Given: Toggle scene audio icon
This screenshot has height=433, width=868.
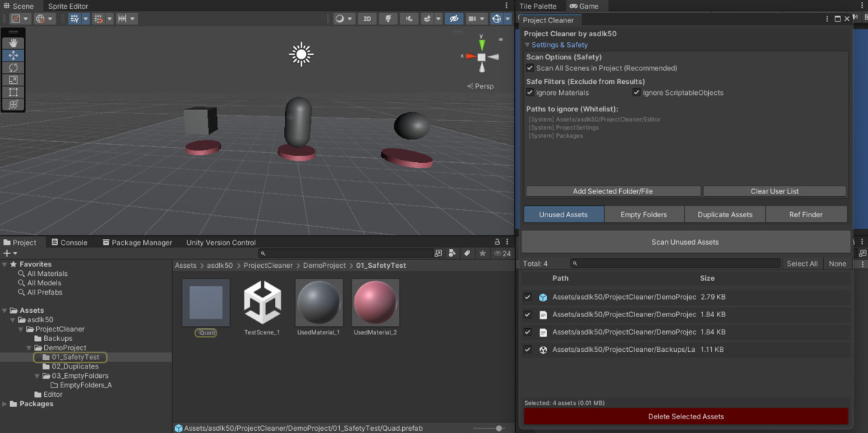Looking at the screenshot, I should 409,19.
